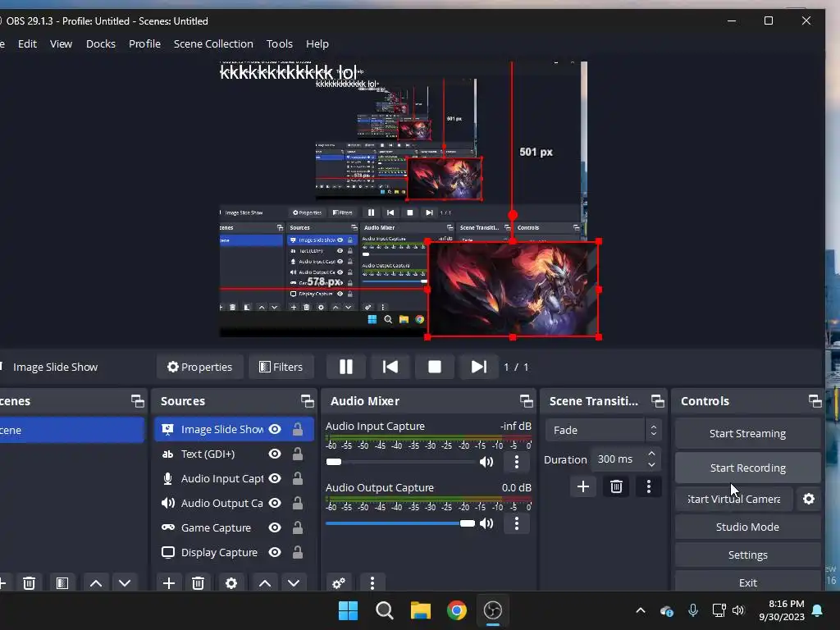
Task: Open transition properties three-dot menu
Action: tap(649, 486)
